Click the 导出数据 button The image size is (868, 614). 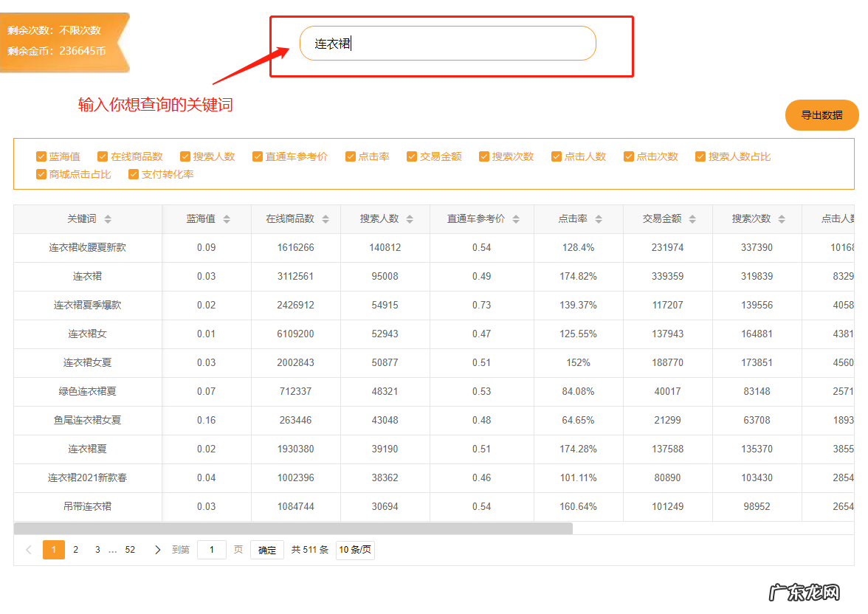click(x=821, y=115)
